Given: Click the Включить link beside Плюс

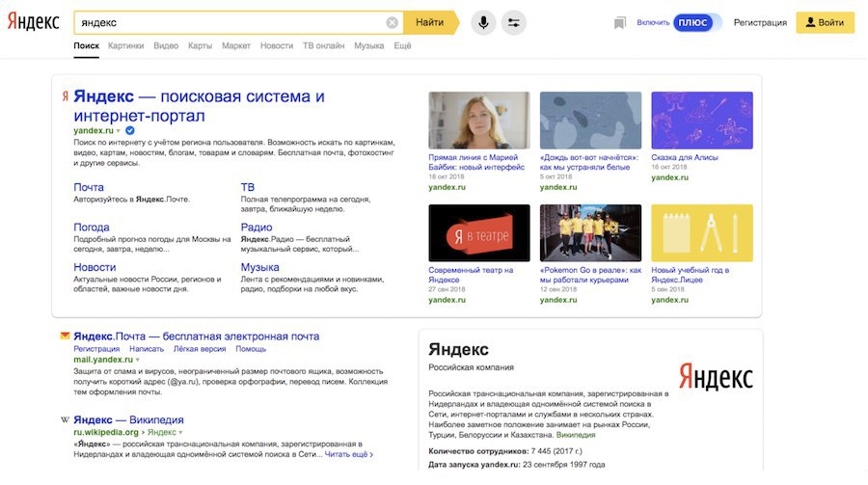Looking at the screenshot, I should (x=653, y=23).
